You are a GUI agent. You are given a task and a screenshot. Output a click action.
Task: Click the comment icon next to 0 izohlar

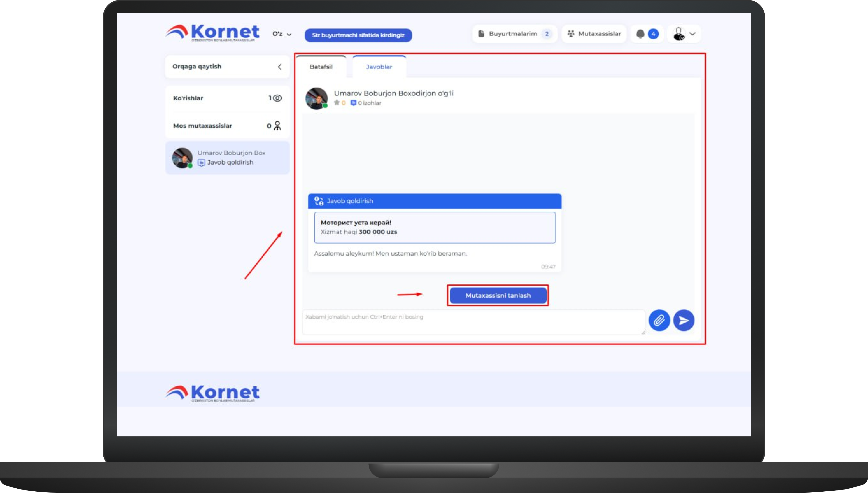point(353,102)
